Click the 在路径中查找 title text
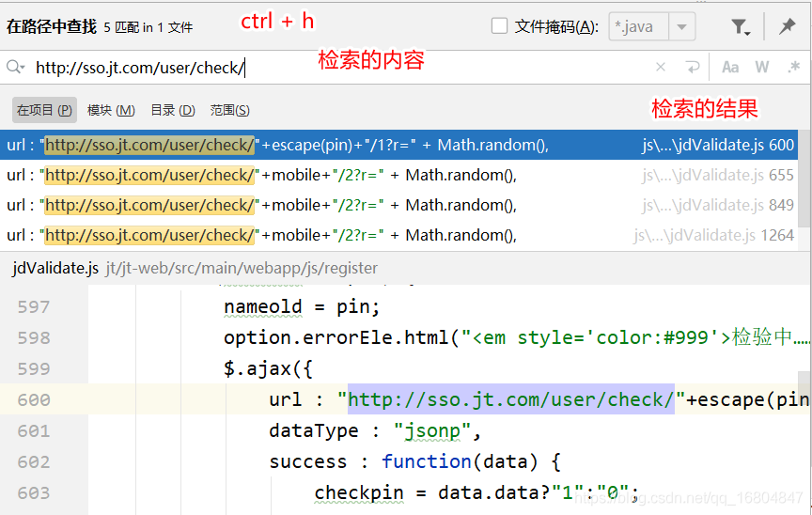Image resolution: width=812 pixels, height=515 pixels. [x=52, y=26]
